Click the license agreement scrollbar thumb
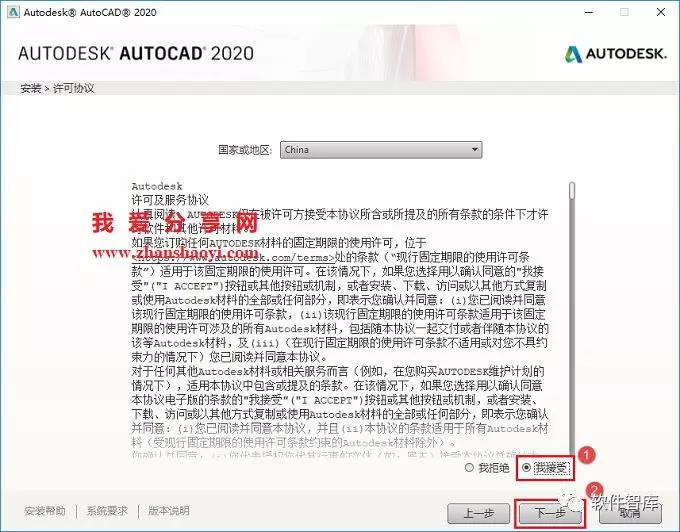The image size is (680, 532). pos(572,191)
